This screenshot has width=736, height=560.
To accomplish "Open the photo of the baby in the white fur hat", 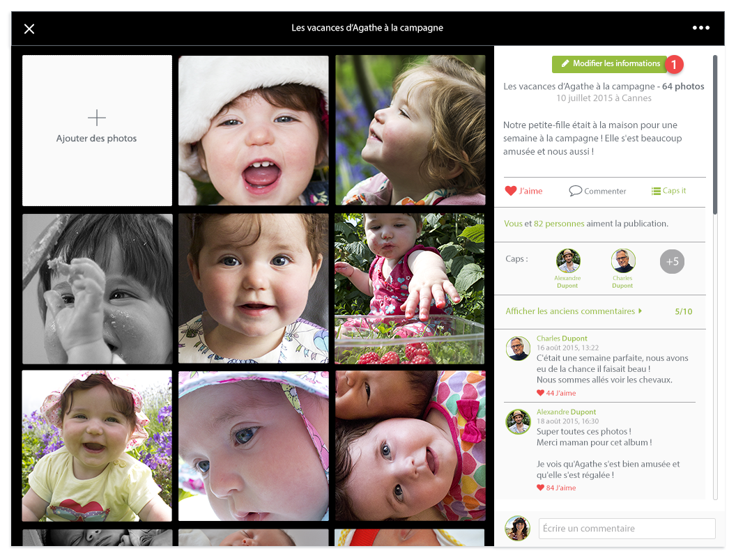I will click(254, 130).
